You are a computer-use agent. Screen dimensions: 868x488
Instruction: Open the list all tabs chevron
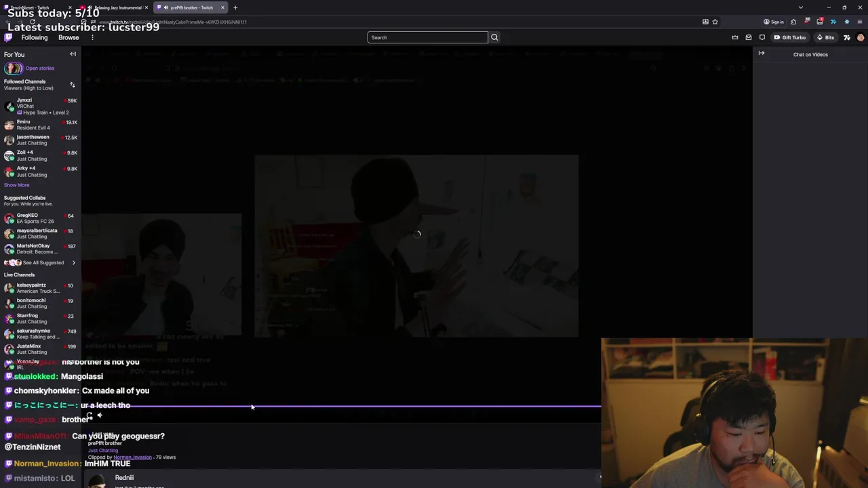[801, 7]
